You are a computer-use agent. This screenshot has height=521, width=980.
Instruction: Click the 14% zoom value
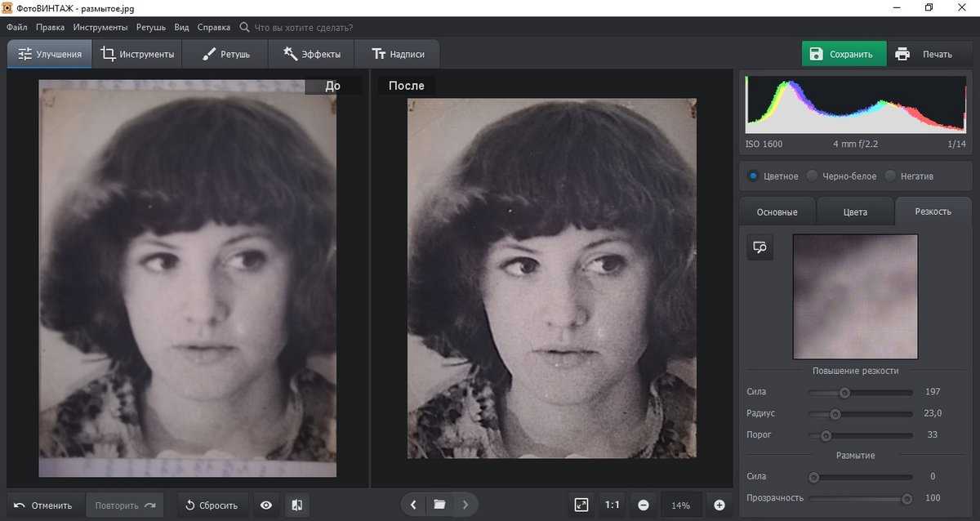681,505
